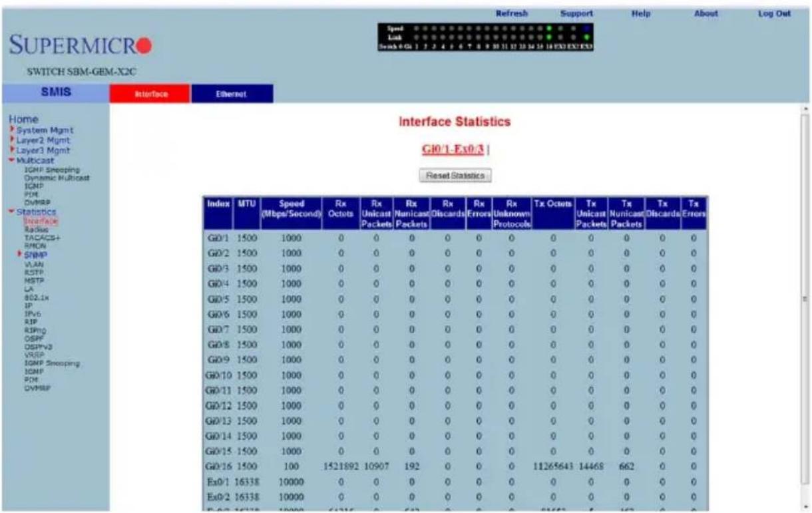Click the green Speed LED for port 16

549,29
